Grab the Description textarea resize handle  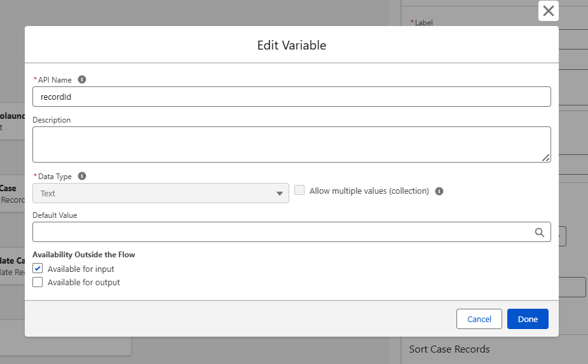click(546, 158)
